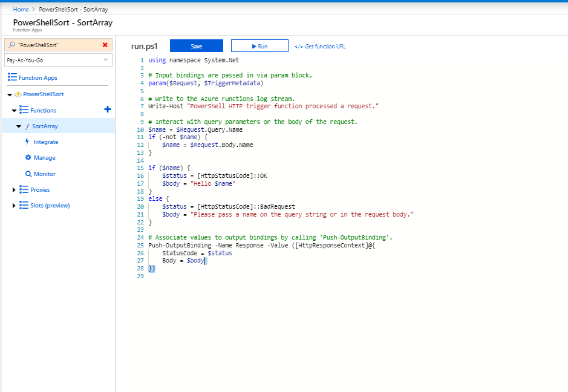Click the Functions list icon
The height and width of the screenshot is (392, 568).
click(x=24, y=109)
